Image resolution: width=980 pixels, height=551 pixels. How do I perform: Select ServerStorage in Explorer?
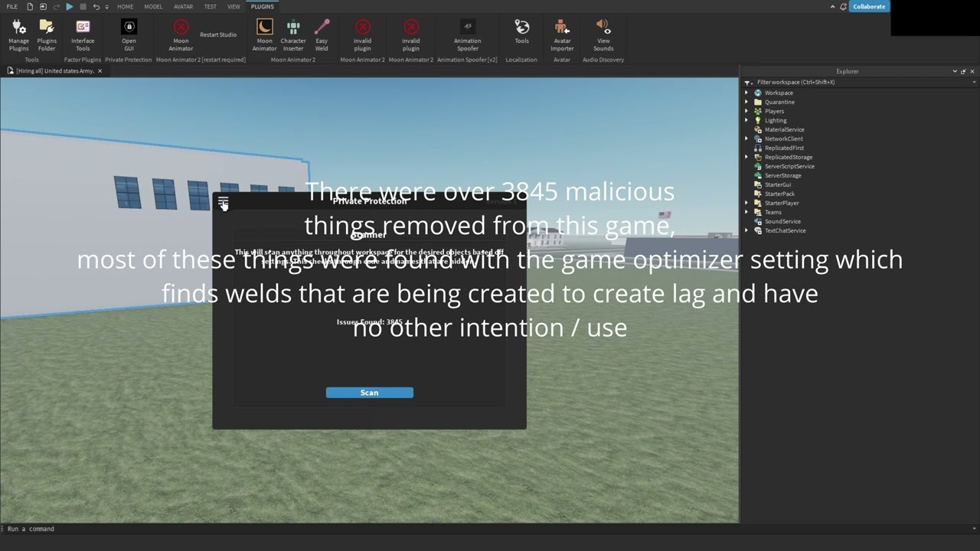click(x=782, y=175)
